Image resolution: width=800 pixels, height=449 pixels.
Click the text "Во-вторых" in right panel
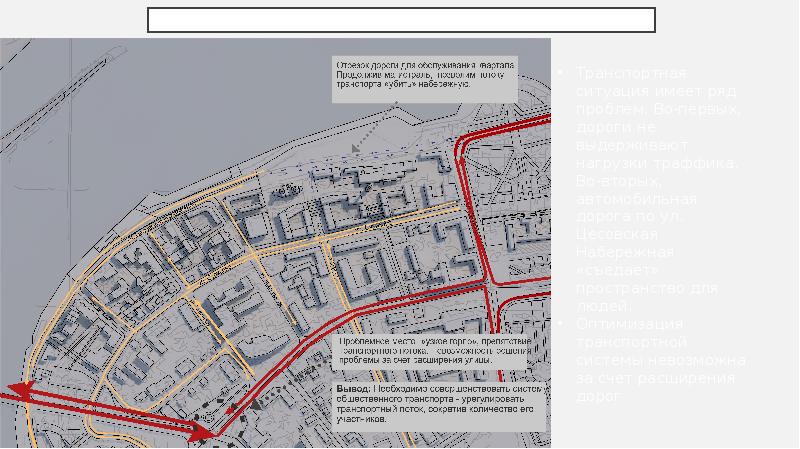[620, 181]
